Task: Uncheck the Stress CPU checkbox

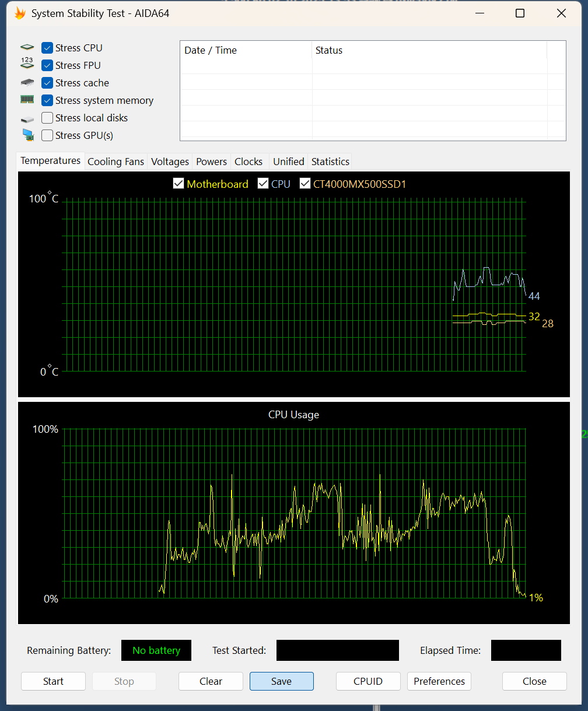Action: click(x=47, y=48)
